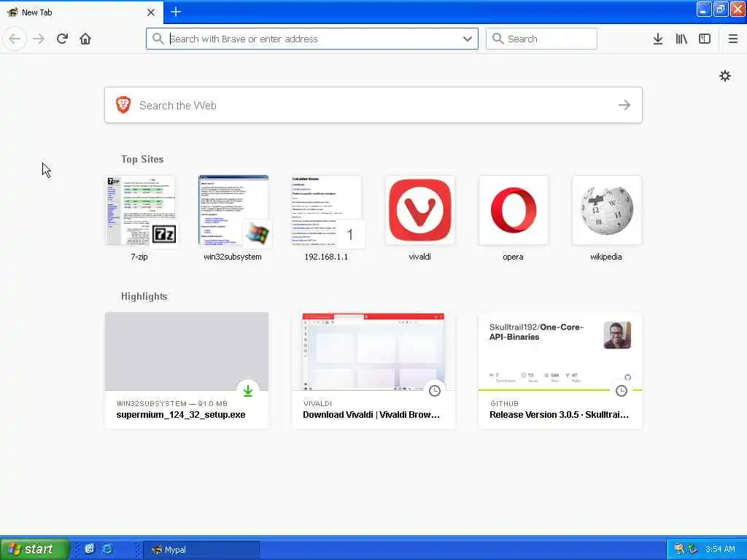Click the search arrow submit button
Image resolution: width=747 pixels, height=560 pixels.
pyautogui.click(x=624, y=105)
